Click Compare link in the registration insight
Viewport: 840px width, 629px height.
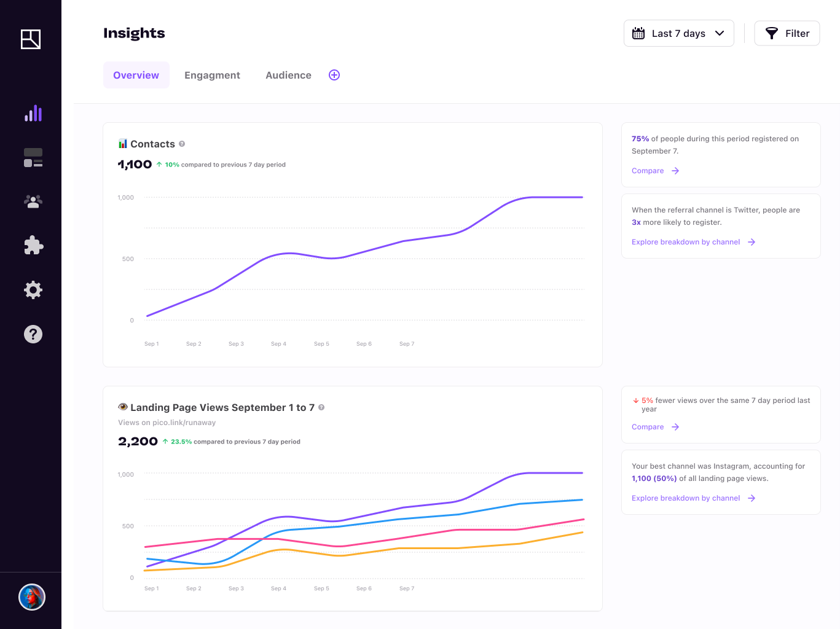648,170
